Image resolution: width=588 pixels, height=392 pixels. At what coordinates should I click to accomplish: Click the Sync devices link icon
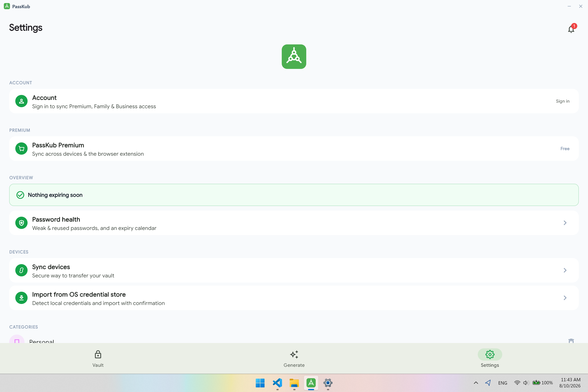21,271
